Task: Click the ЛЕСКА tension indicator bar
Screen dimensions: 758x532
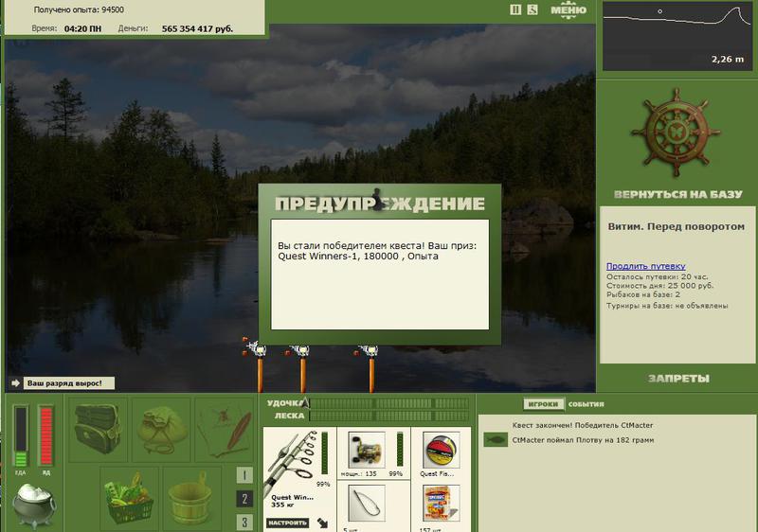Action: [389, 416]
